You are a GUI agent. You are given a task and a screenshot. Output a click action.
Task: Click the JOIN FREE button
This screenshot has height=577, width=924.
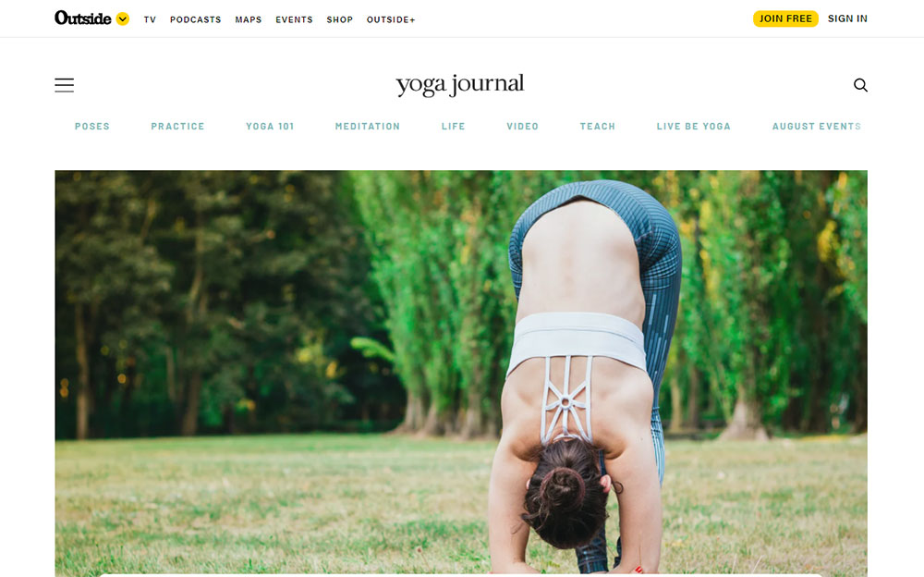785,18
